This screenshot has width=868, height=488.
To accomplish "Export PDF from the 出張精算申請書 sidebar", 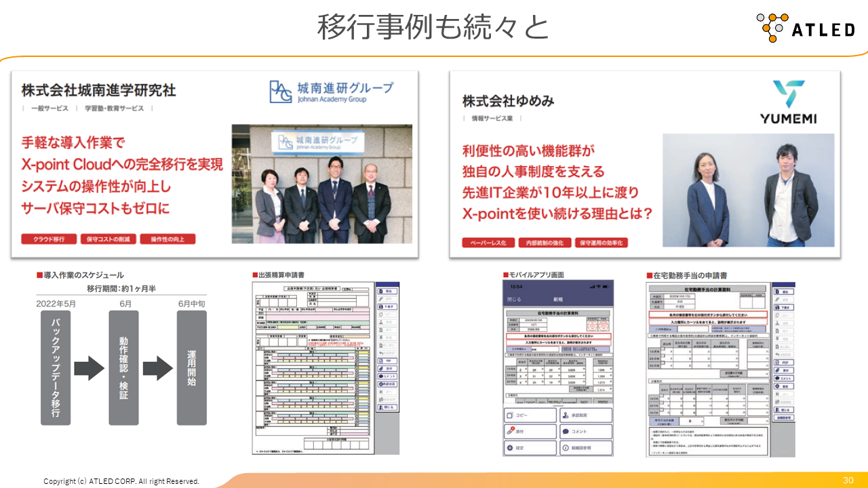I will click(x=387, y=361).
